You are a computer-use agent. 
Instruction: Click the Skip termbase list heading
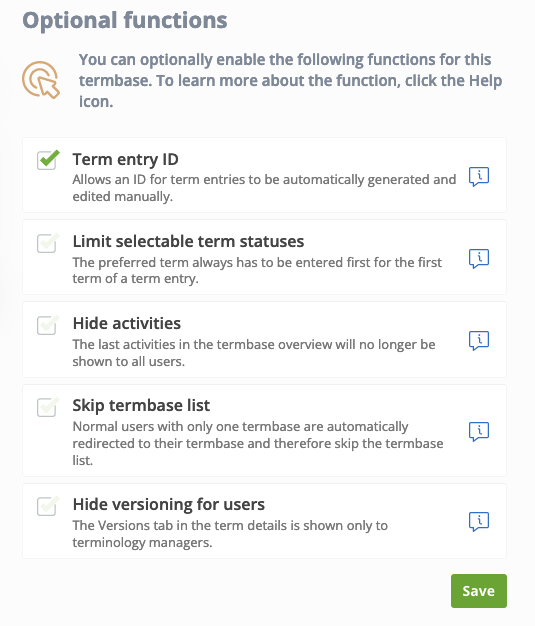141,406
